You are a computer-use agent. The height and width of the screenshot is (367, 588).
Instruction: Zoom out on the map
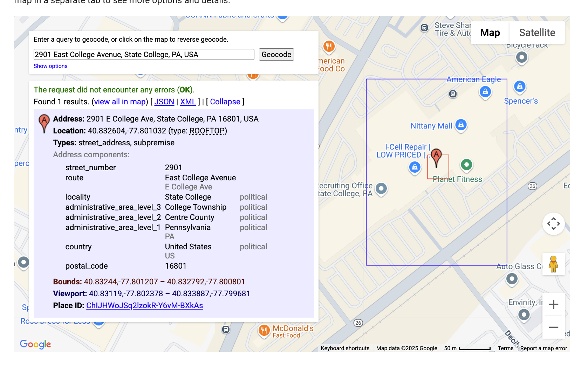[553, 327]
